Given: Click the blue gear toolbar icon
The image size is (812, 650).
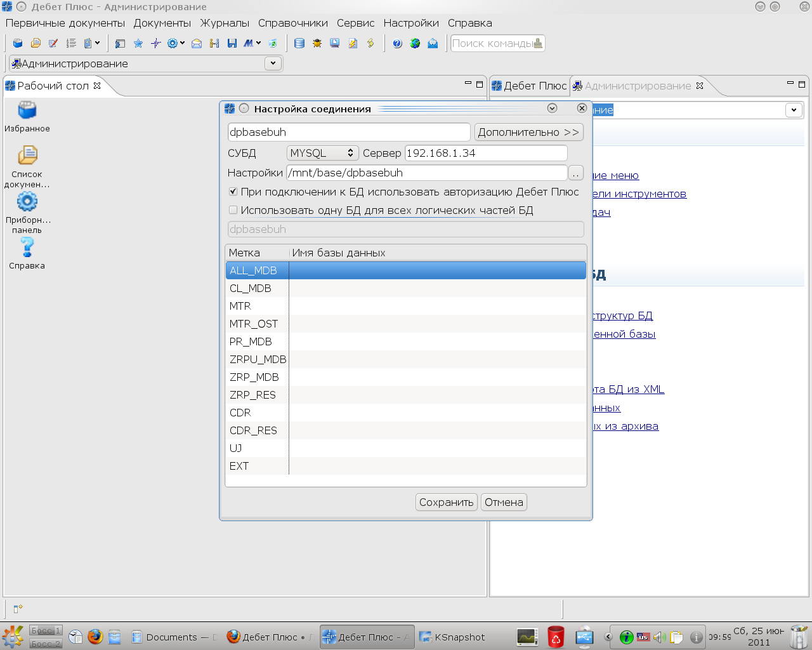Looking at the screenshot, I should click(172, 43).
